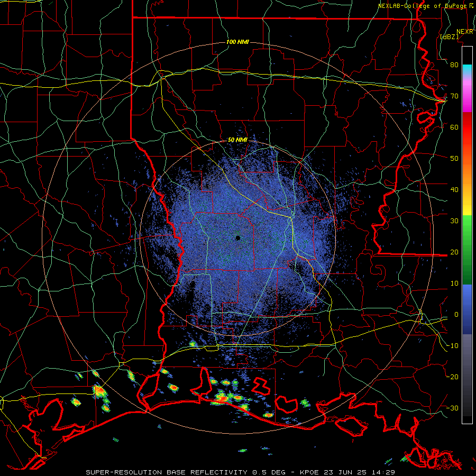This screenshot has width=476, height=476.
Task: Click the cyan top segment of the color bar
Action: [x=467, y=69]
